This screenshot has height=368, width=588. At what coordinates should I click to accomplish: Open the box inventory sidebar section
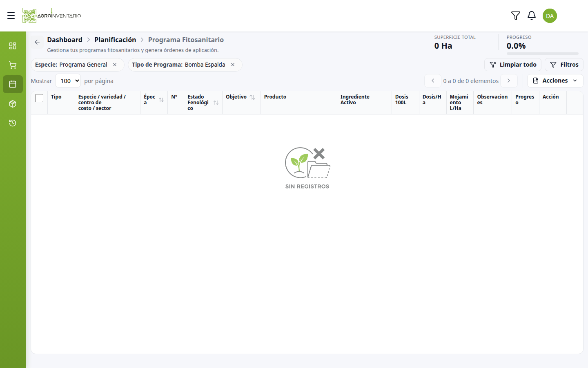point(13,104)
